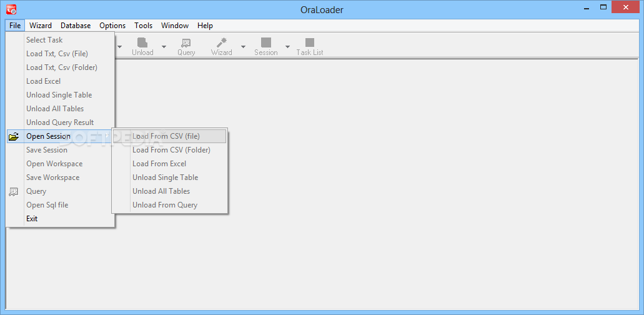Screen dimensions: 644x315
Task: Open dropdown arrow left of Unload button
Action: click(x=119, y=47)
